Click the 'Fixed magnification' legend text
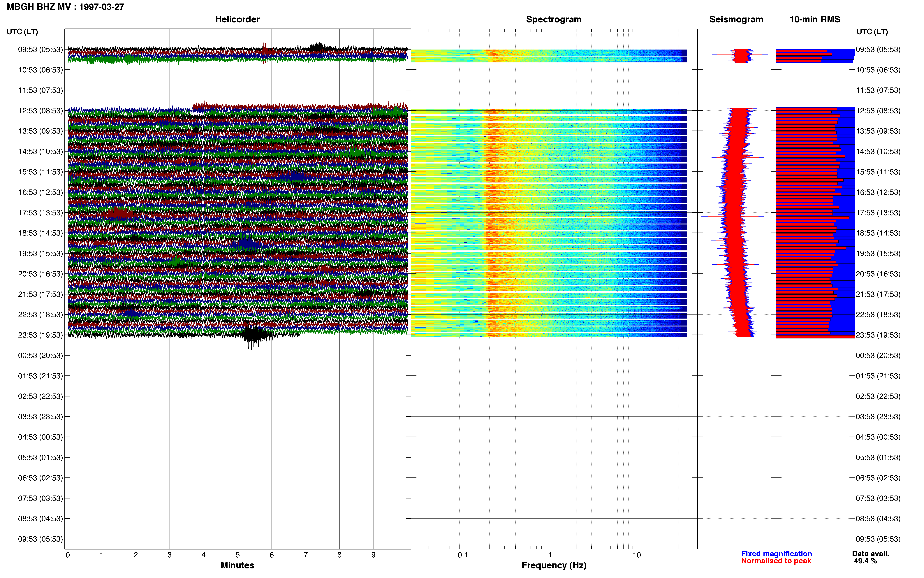Screen dimensions: 924x578 776,554
